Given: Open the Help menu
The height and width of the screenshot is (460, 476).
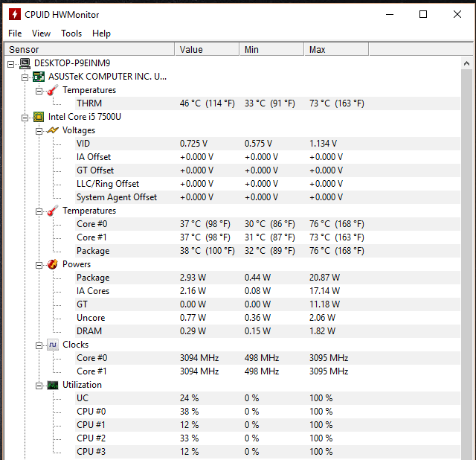Looking at the screenshot, I should [101, 33].
